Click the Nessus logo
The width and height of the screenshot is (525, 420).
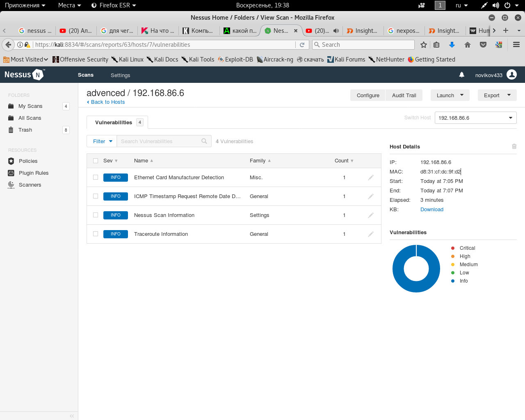pos(24,75)
